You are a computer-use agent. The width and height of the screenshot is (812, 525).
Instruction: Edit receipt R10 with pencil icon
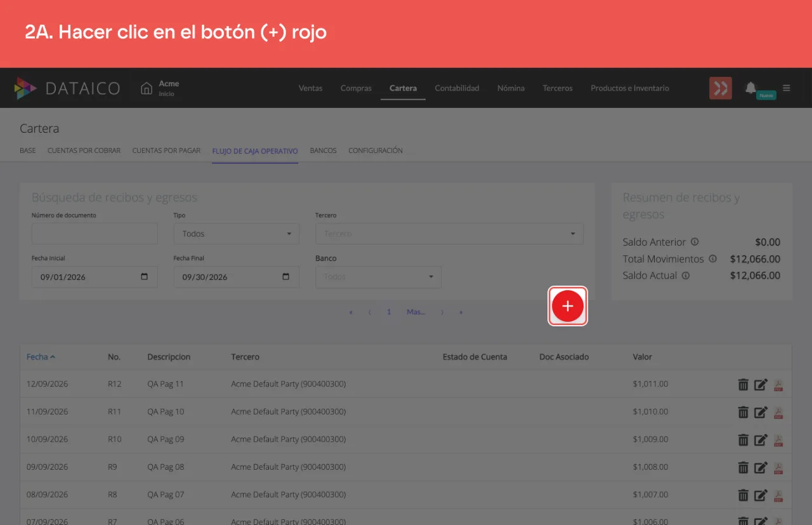point(761,439)
